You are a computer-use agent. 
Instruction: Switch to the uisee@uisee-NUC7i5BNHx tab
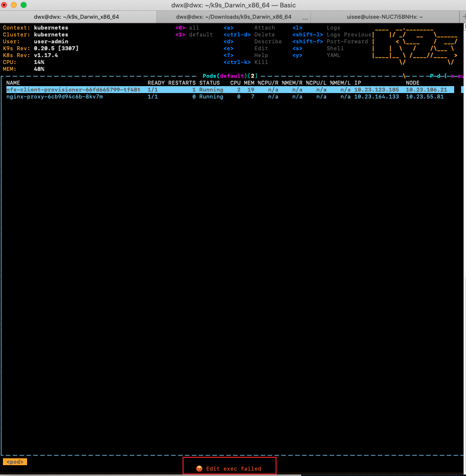point(383,16)
